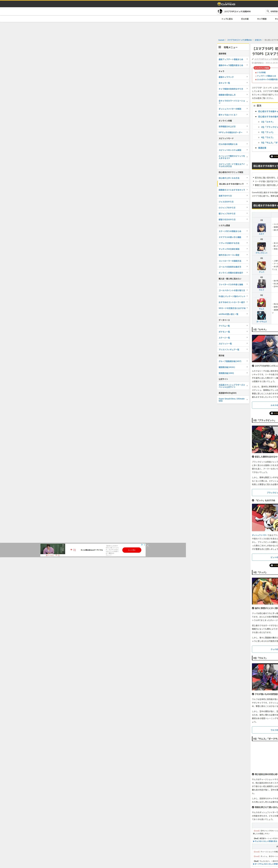278x868 pixels.
Task: Click the AdChoices icon on banner ad
Action: (x=142, y=545)
